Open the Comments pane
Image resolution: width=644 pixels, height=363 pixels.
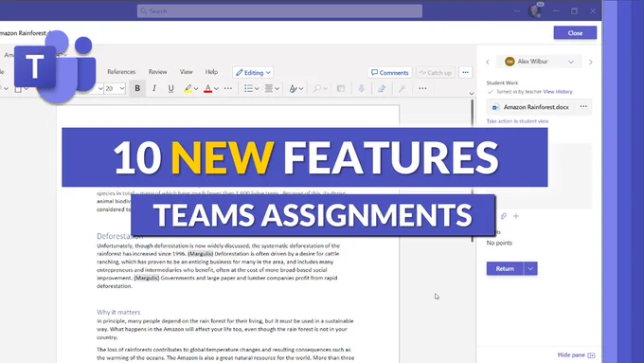pyautogui.click(x=390, y=72)
